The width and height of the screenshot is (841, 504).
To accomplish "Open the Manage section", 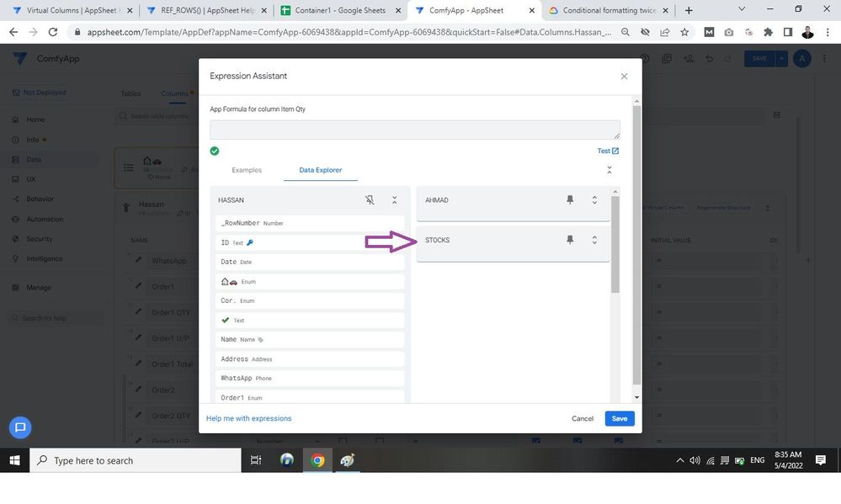I will click(39, 288).
